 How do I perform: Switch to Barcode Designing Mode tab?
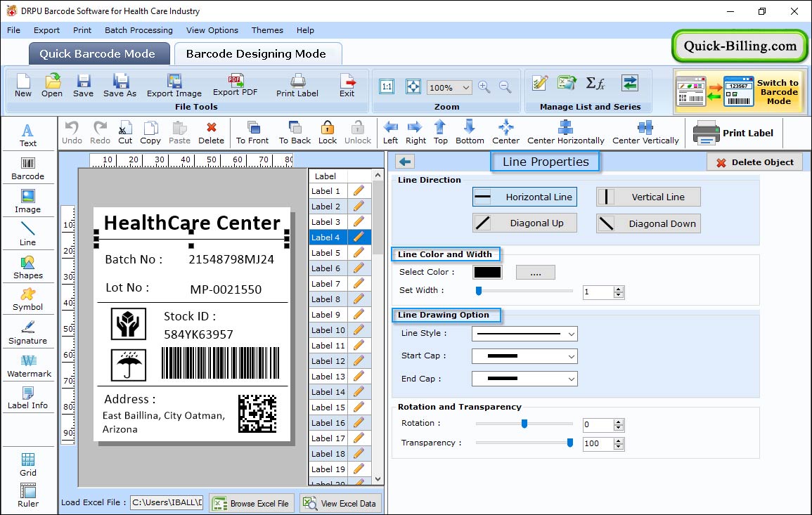tap(257, 54)
